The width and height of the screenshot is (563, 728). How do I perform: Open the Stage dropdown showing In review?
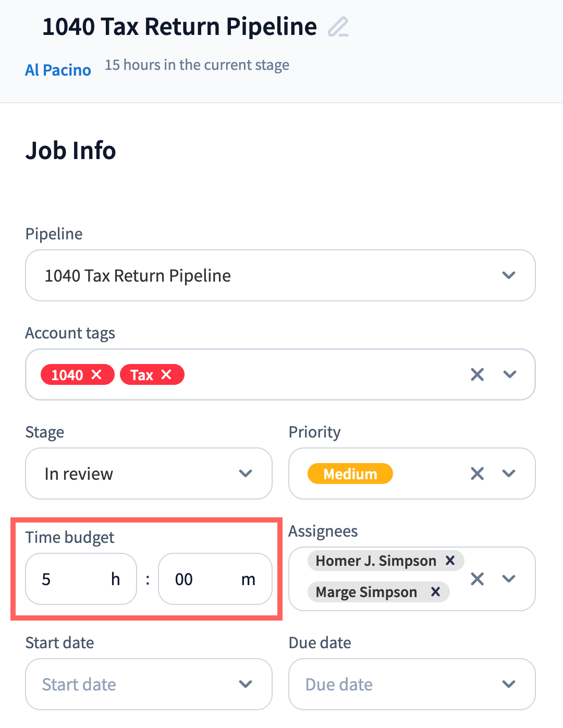(x=149, y=474)
